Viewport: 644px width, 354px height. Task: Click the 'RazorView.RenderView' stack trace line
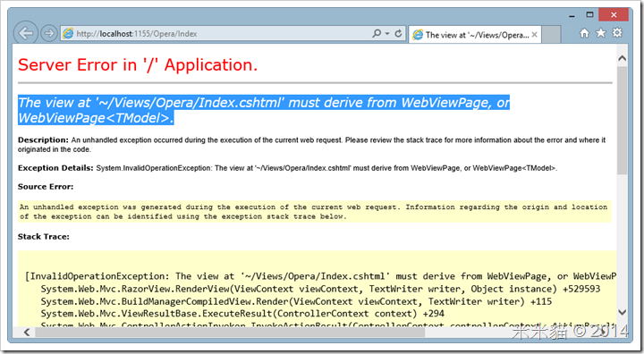(320, 289)
